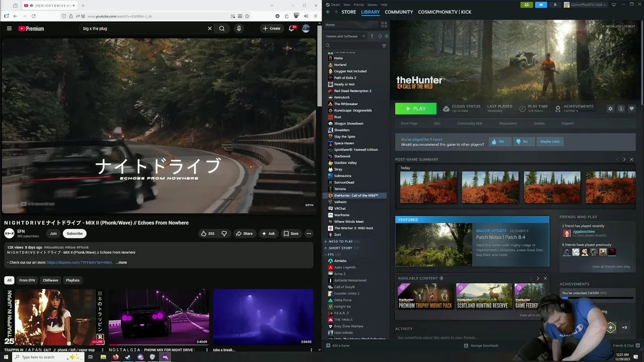Close the available content panel
The height and width of the screenshot is (362, 644).
tap(545, 278)
